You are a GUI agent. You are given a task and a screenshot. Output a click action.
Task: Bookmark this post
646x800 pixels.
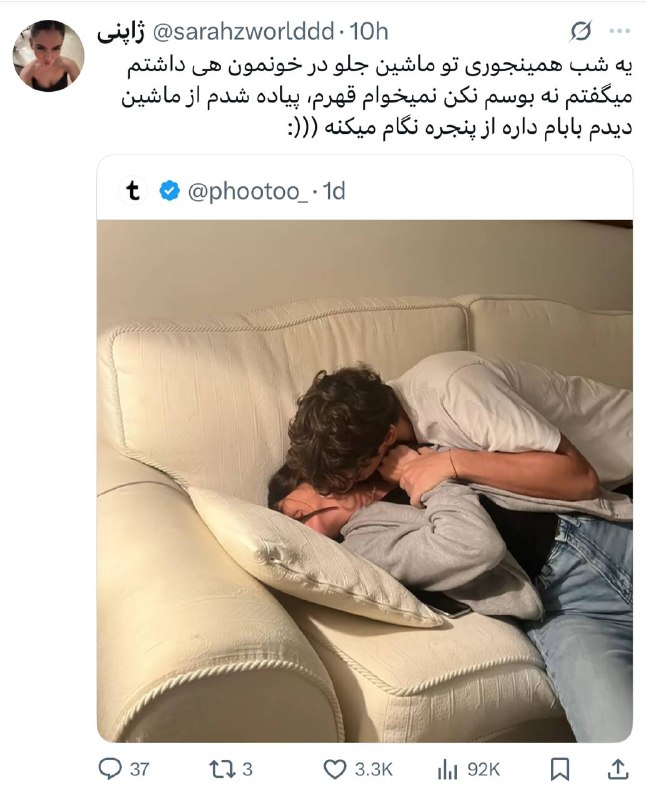click(x=560, y=769)
